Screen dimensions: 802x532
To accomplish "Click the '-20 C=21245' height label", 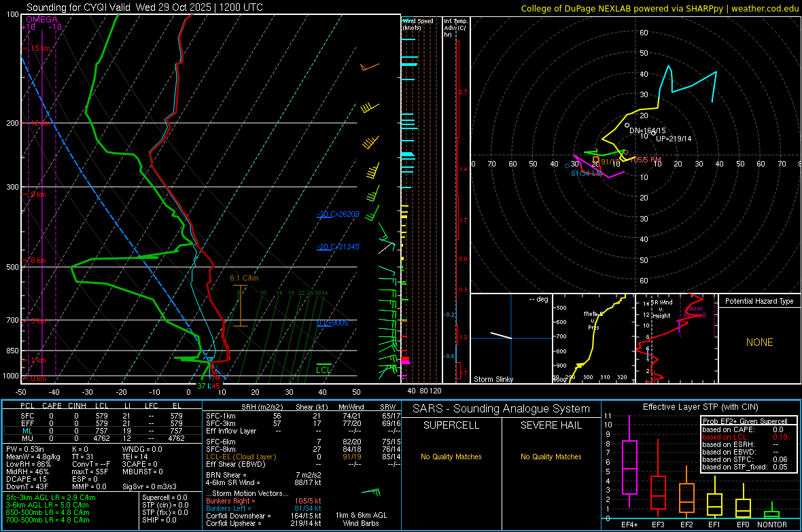I will tap(338, 247).
